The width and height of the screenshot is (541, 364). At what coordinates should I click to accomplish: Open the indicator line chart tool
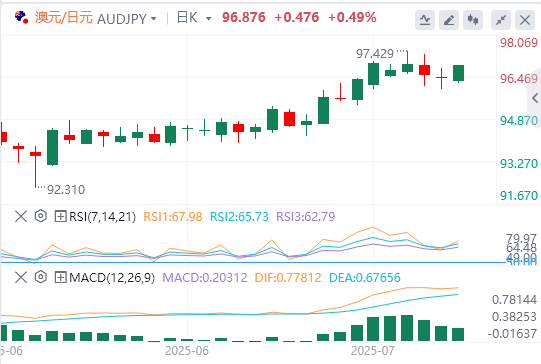(425, 20)
